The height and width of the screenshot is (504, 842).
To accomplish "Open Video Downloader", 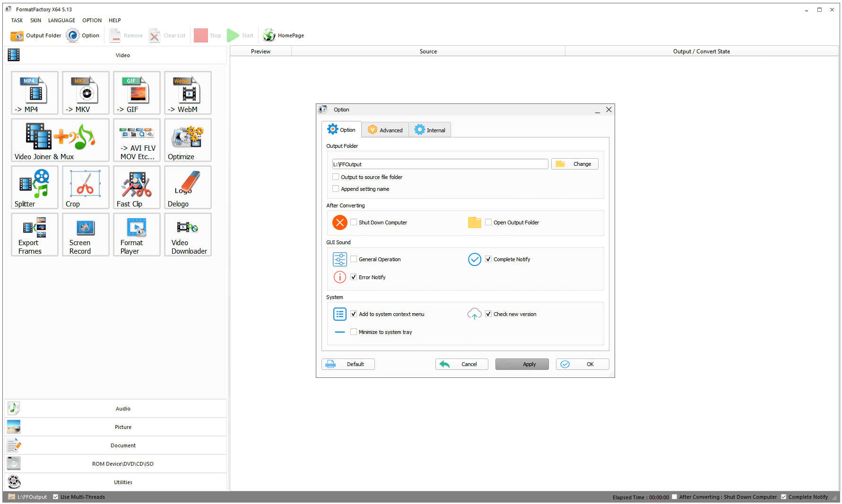I will (x=188, y=234).
